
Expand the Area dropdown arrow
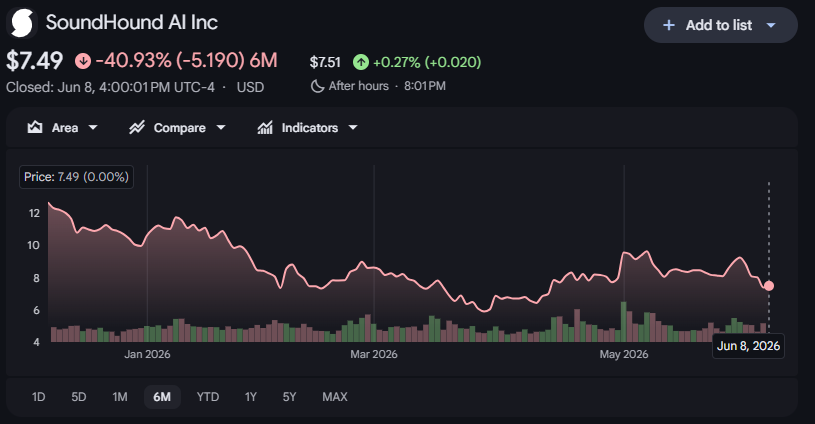[x=93, y=127]
